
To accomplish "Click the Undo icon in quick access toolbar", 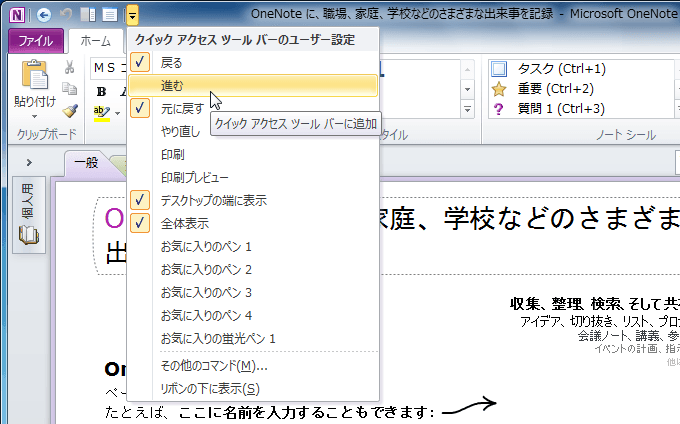I will [66, 15].
